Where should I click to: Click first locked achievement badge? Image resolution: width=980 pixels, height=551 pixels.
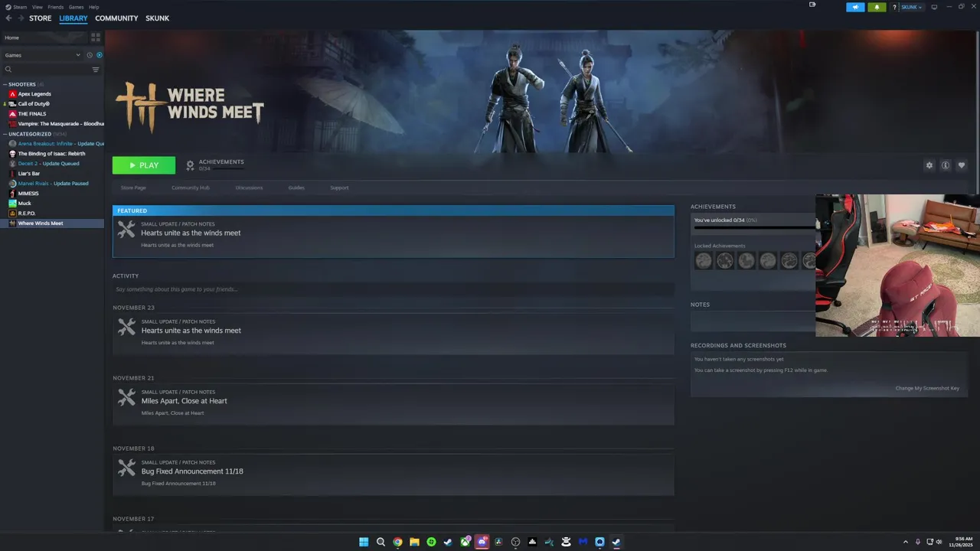tap(704, 260)
